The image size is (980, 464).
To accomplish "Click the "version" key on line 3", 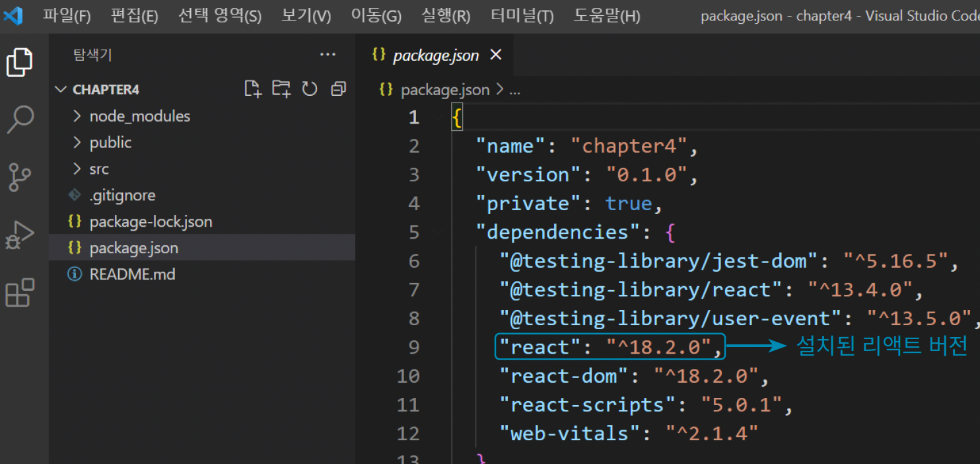I will coord(528,174).
